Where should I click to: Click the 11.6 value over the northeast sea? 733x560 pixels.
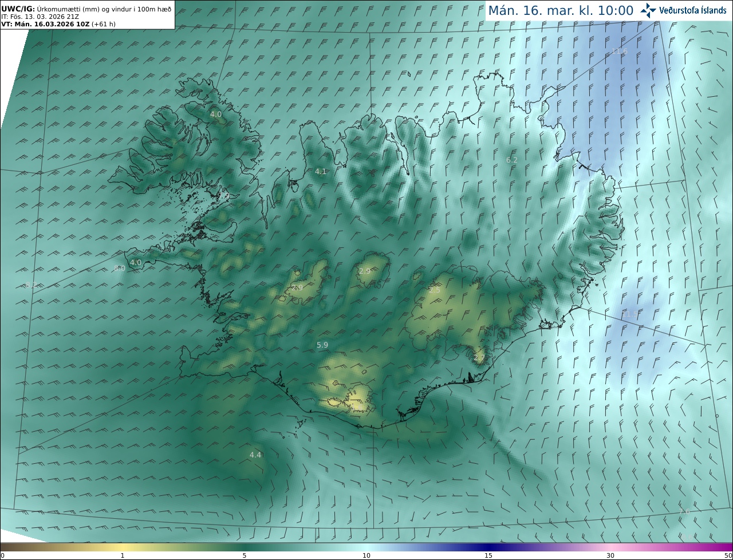point(619,52)
